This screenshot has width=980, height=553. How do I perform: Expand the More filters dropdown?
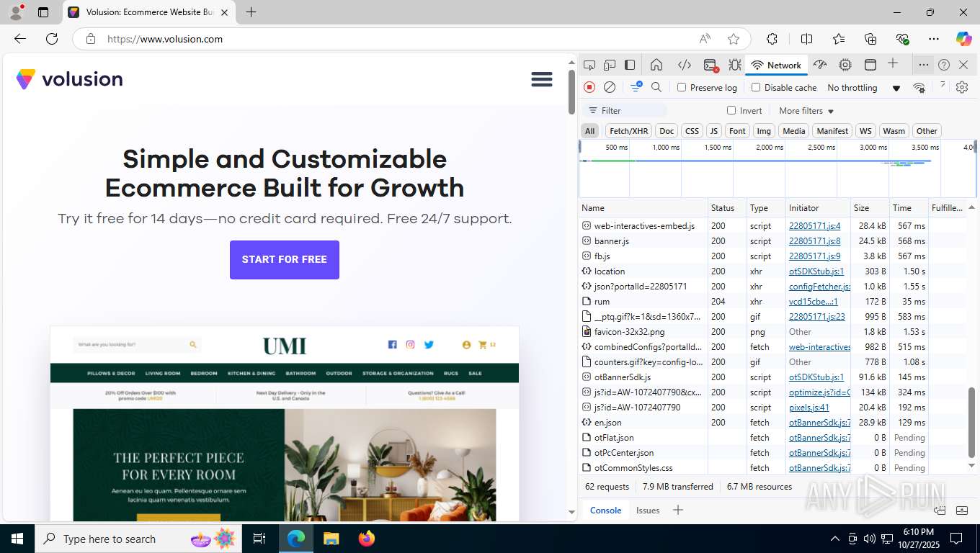click(x=806, y=111)
